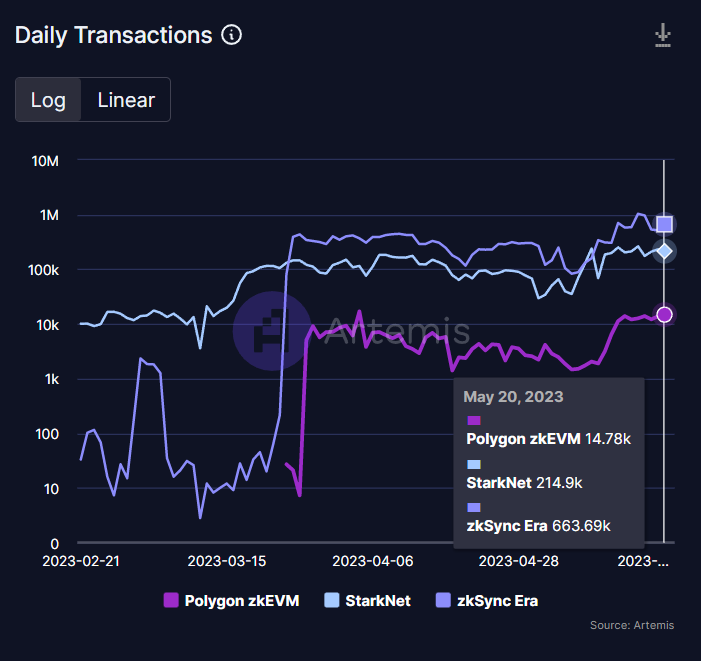Select the zkSync Era square data marker
This screenshot has height=661, width=701.
click(664, 224)
